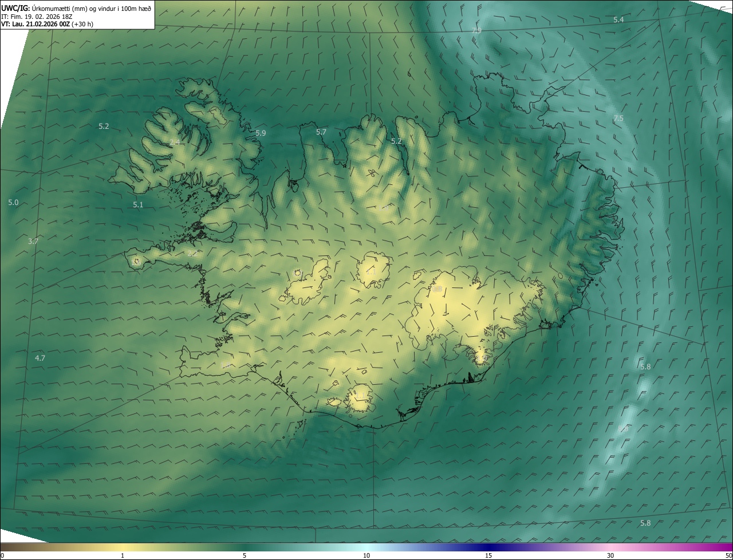This screenshot has height=560, width=733.
Task: Click the valid time "VT: Lau. 21.02.2026 00Z (+30 h)"
Action: 47,24
